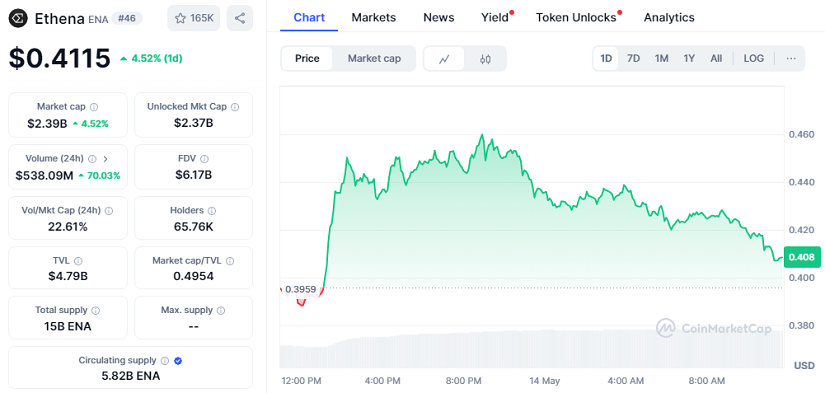The width and height of the screenshot is (825, 393).
Task: Click the 15B ENA total supply
Action: pos(67,326)
